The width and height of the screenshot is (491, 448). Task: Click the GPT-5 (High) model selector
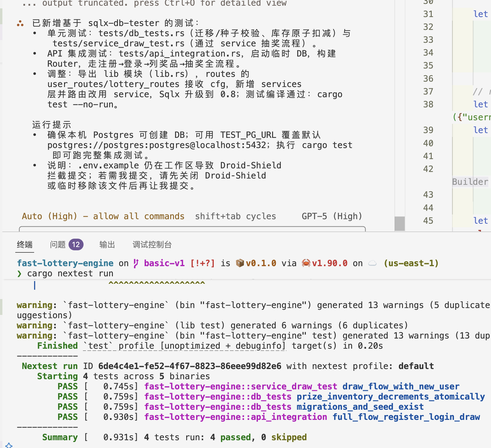click(x=332, y=216)
